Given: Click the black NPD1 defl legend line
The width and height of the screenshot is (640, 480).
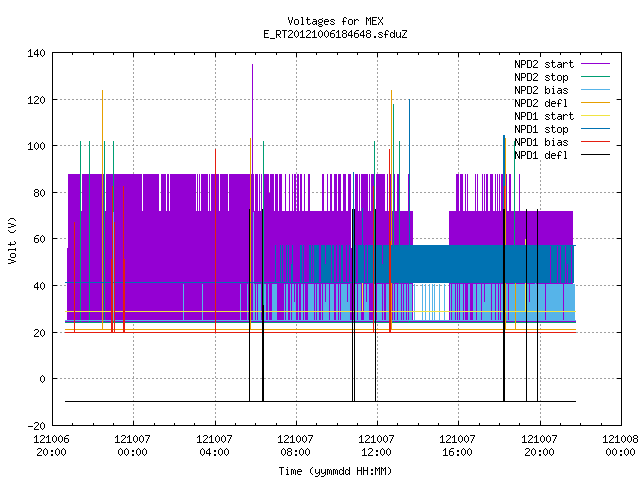Looking at the screenshot, I should coord(596,155).
